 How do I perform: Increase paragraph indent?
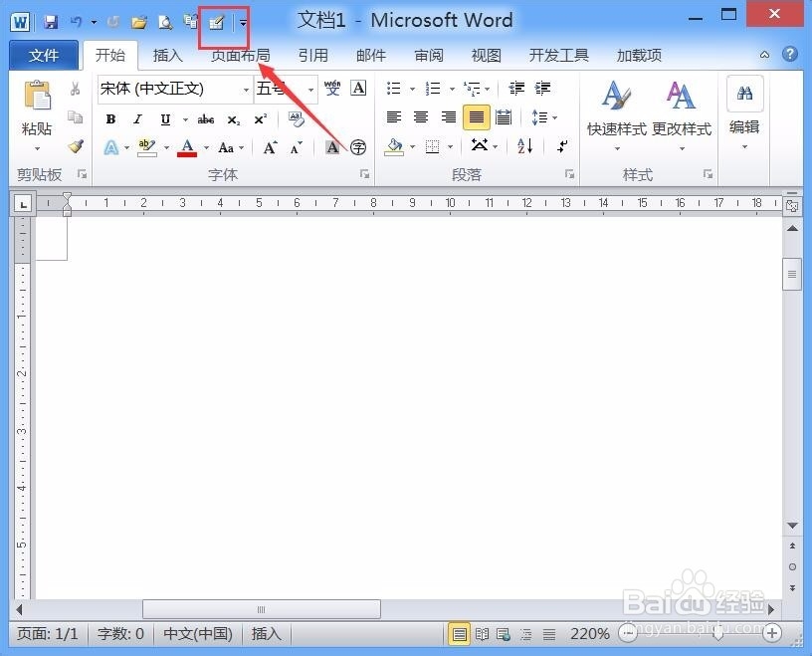(x=542, y=89)
